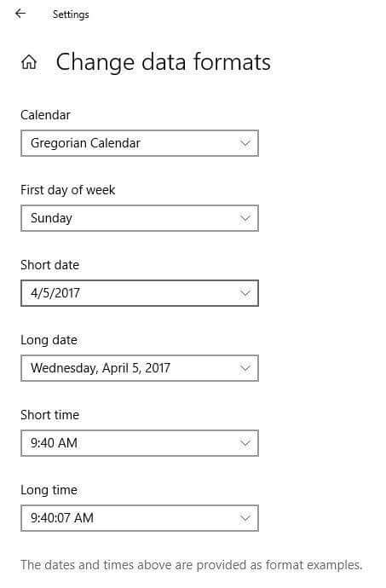Viewport: 386px width, 588px height.
Task: Click the chevron beside 9:40:07 AM
Action: point(245,518)
